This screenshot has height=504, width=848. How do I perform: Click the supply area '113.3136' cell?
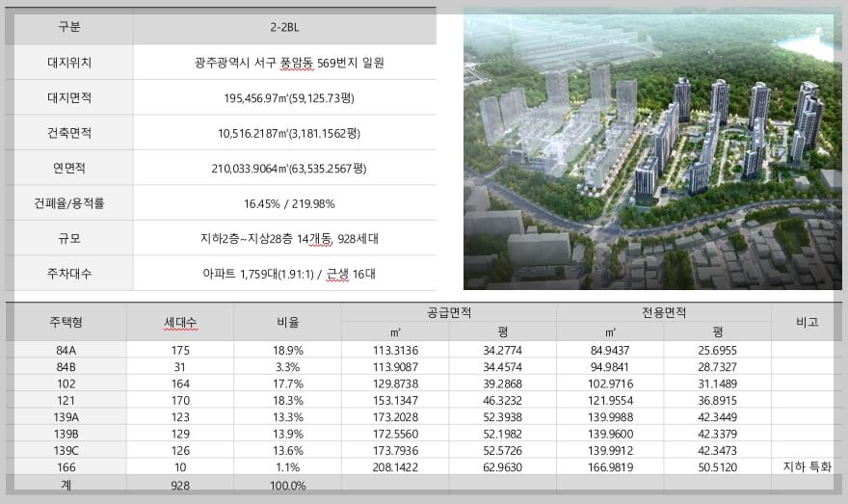click(x=395, y=350)
